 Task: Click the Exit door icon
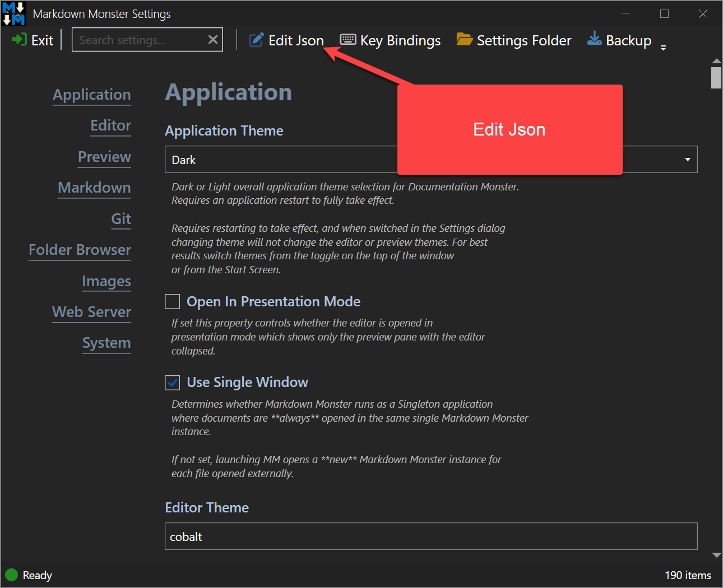click(19, 40)
